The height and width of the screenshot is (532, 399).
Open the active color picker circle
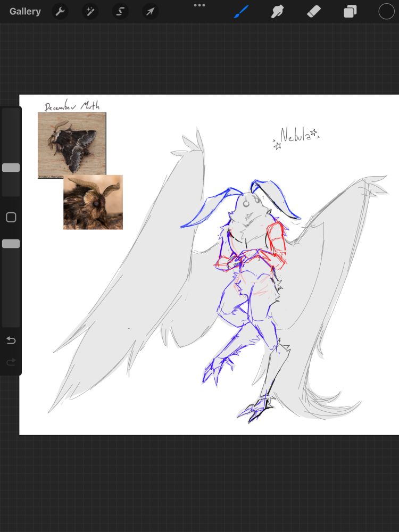[386, 11]
